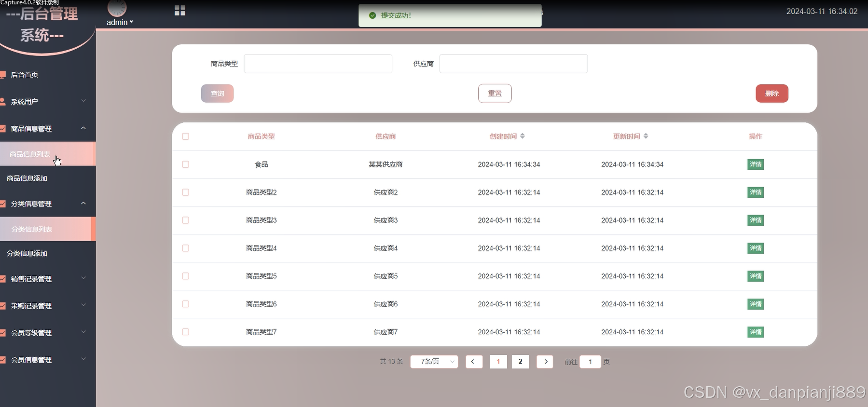Check the 商品类型2 row checkbox
The height and width of the screenshot is (407, 868).
point(185,192)
